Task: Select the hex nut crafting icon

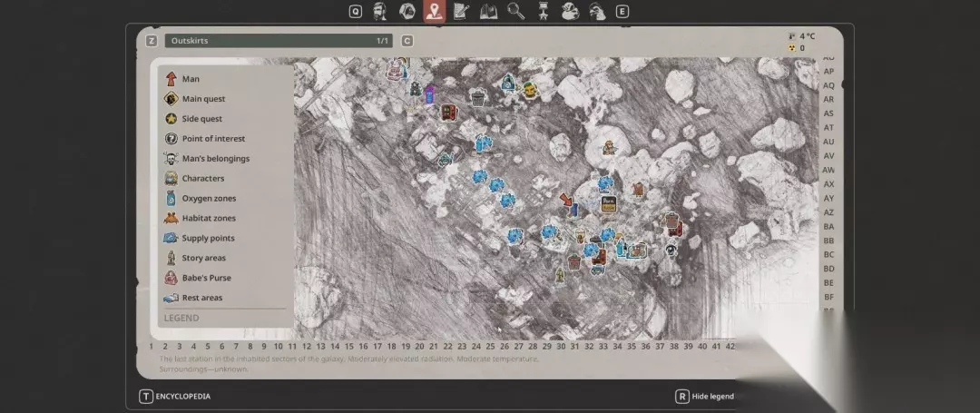Action: tap(407, 11)
